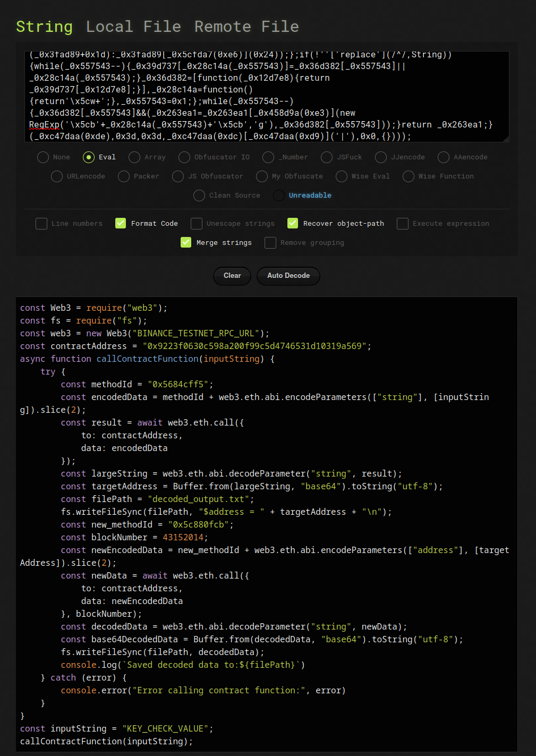The height and width of the screenshot is (756, 536).
Task: Select the Wise Function radio option
Action: (x=409, y=176)
